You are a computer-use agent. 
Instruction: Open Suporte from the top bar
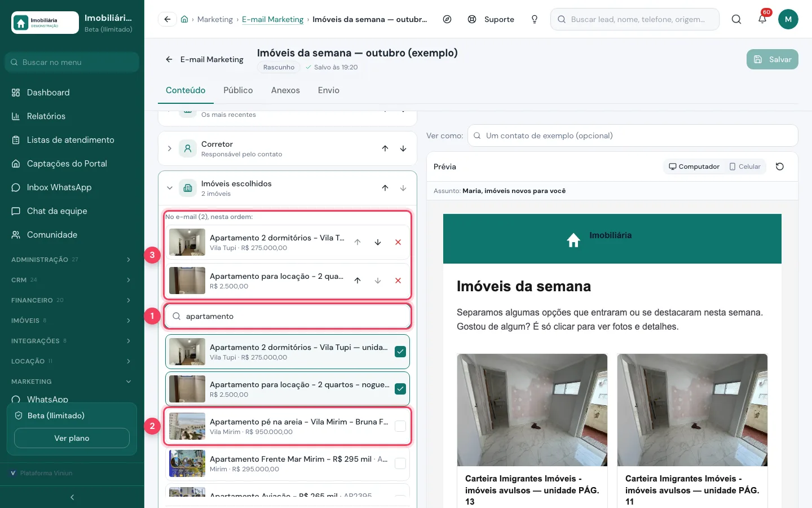point(492,19)
